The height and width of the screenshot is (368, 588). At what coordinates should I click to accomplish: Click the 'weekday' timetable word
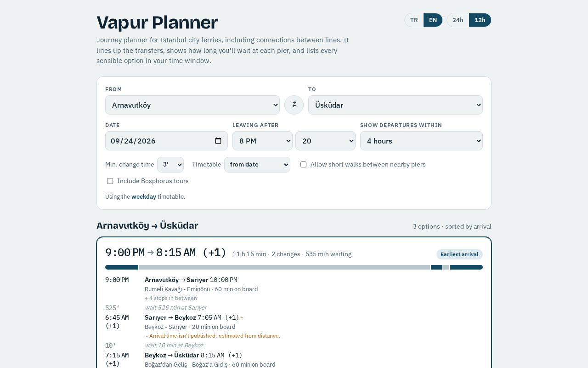pos(144,197)
